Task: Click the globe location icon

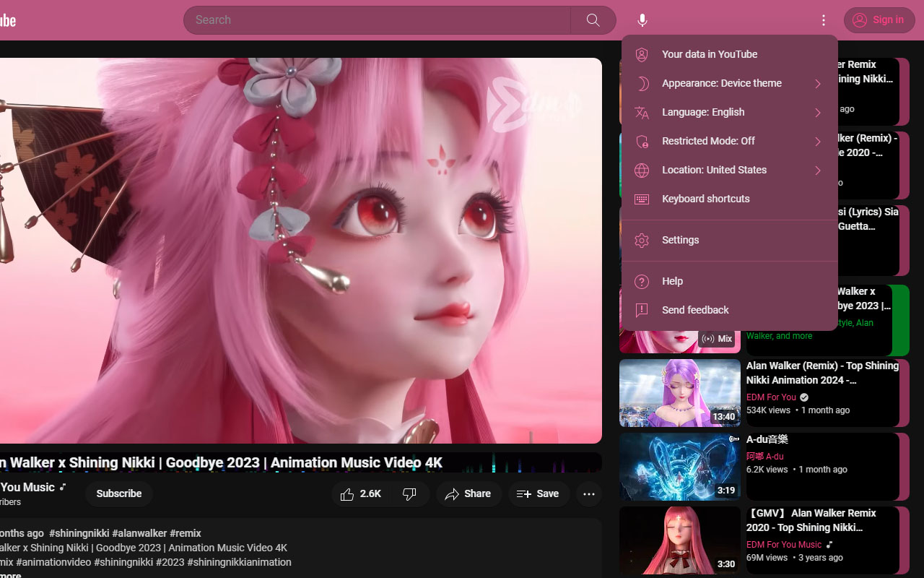Action: 642,171
